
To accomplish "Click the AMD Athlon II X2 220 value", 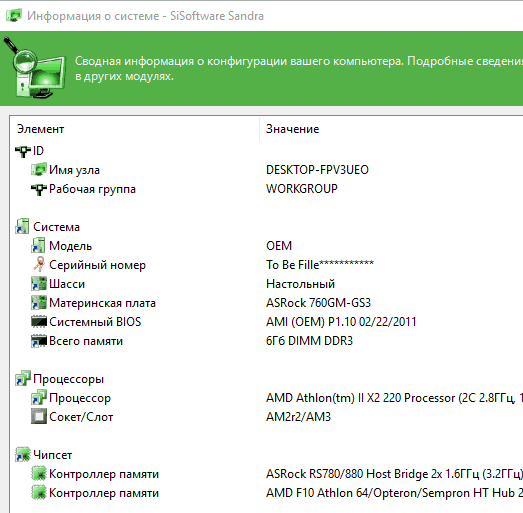I will click(x=394, y=398).
